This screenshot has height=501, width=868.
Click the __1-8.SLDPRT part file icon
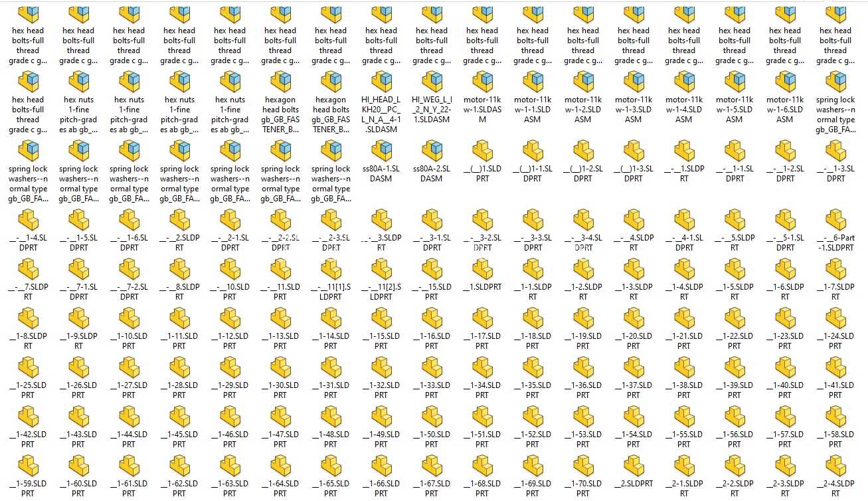tap(28, 319)
